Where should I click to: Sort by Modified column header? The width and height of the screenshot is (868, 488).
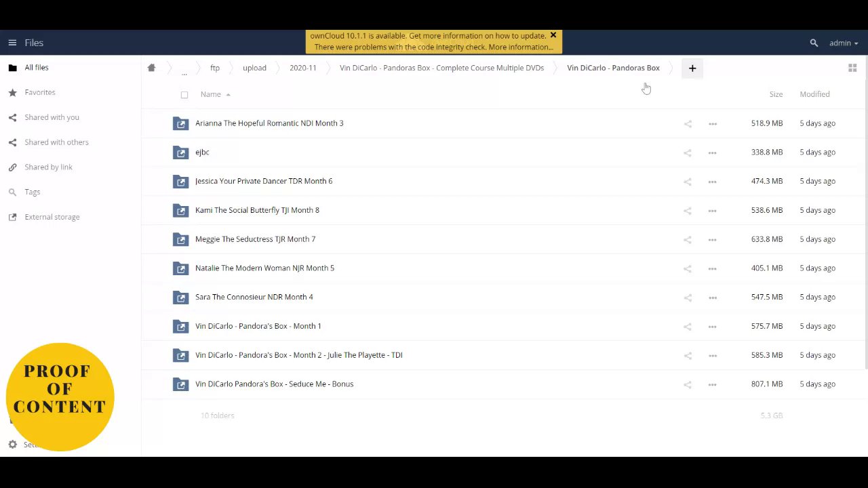(x=814, y=94)
